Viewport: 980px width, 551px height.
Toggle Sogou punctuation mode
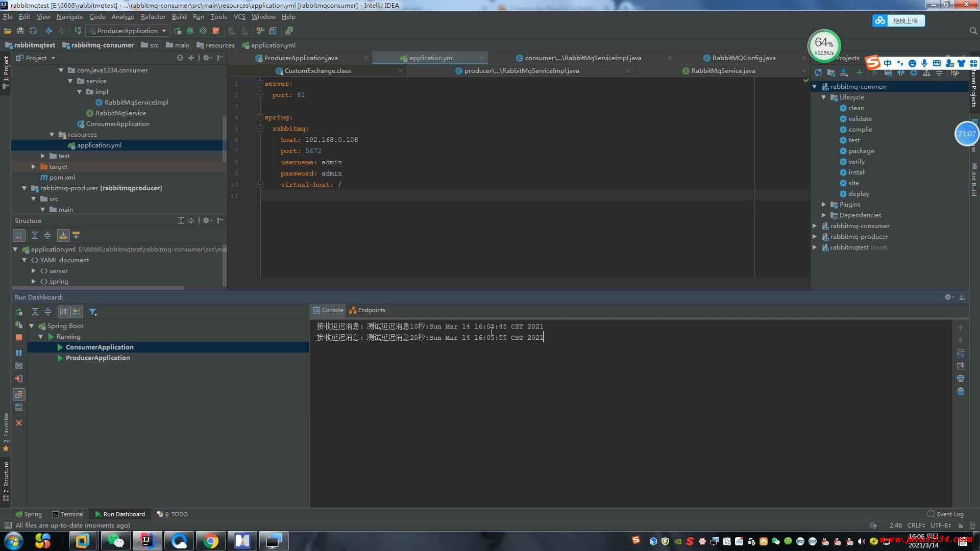(900, 63)
